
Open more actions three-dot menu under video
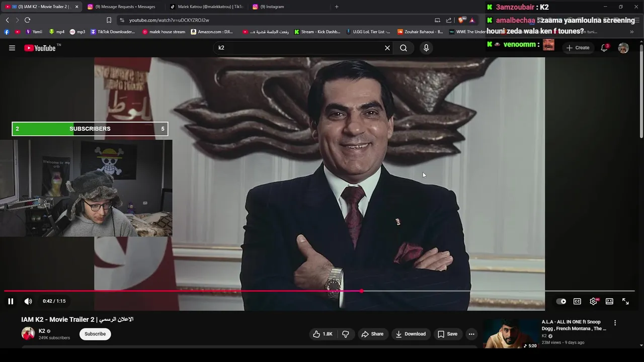[x=471, y=334]
